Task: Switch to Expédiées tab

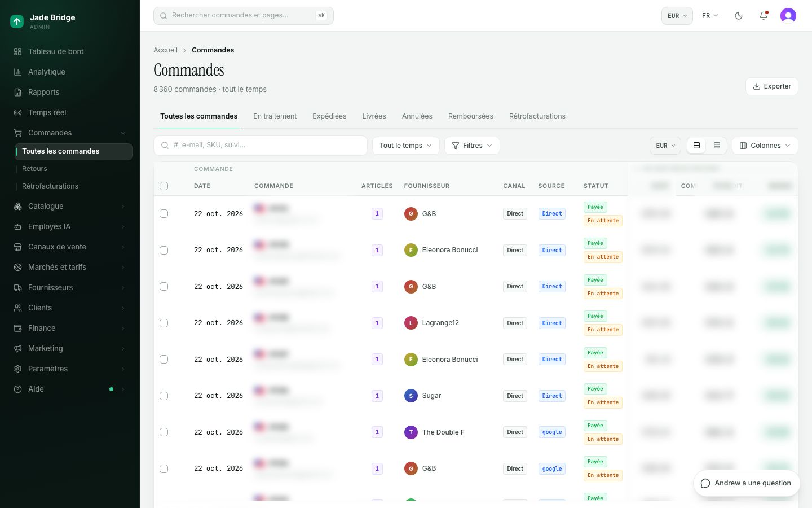Action: click(329, 116)
